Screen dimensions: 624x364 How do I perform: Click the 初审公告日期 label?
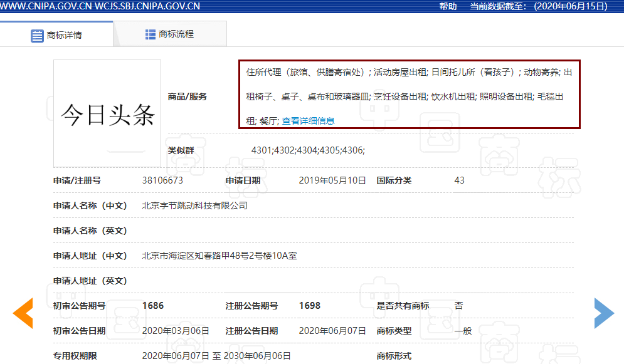(x=79, y=331)
